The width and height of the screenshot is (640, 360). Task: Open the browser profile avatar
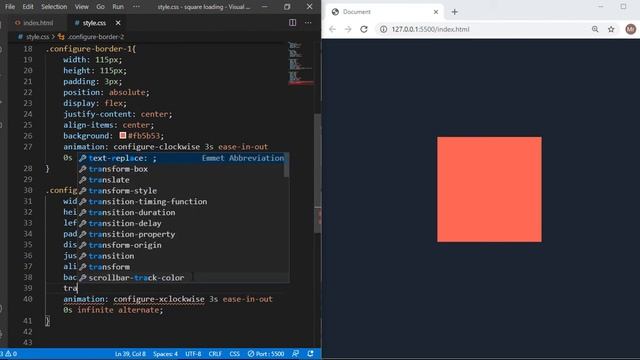click(630, 29)
